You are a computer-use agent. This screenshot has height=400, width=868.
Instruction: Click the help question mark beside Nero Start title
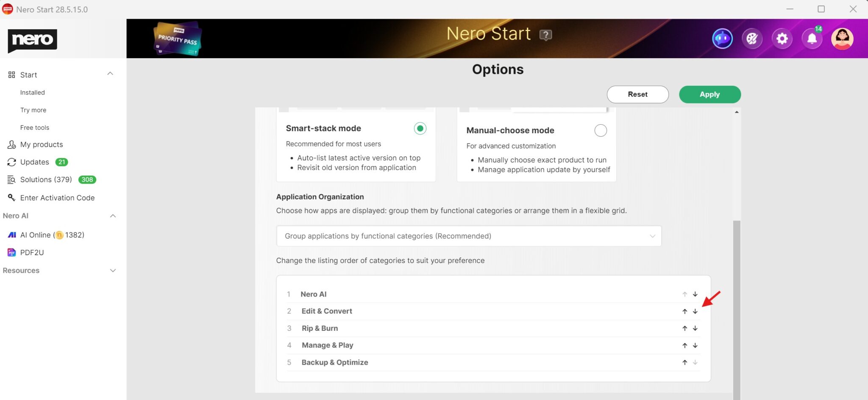[x=545, y=35]
